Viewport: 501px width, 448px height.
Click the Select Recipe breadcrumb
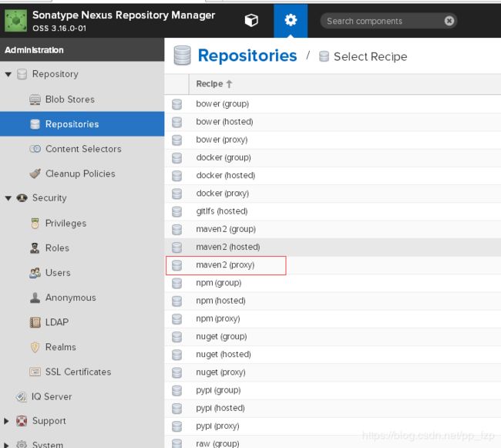point(370,56)
